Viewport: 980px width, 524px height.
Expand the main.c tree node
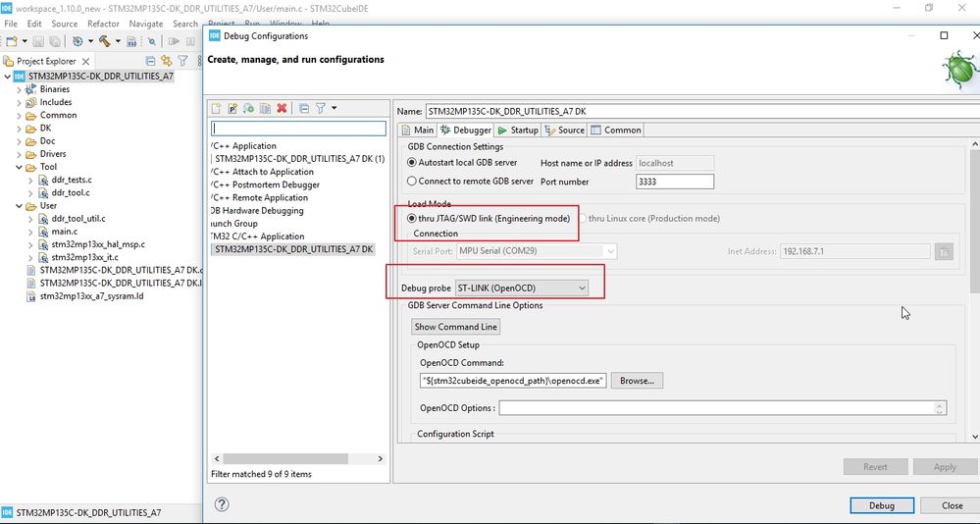click(30, 232)
